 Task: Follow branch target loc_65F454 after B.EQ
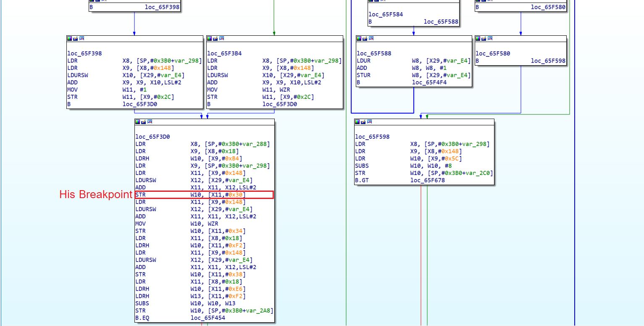click(x=208, y=318)
